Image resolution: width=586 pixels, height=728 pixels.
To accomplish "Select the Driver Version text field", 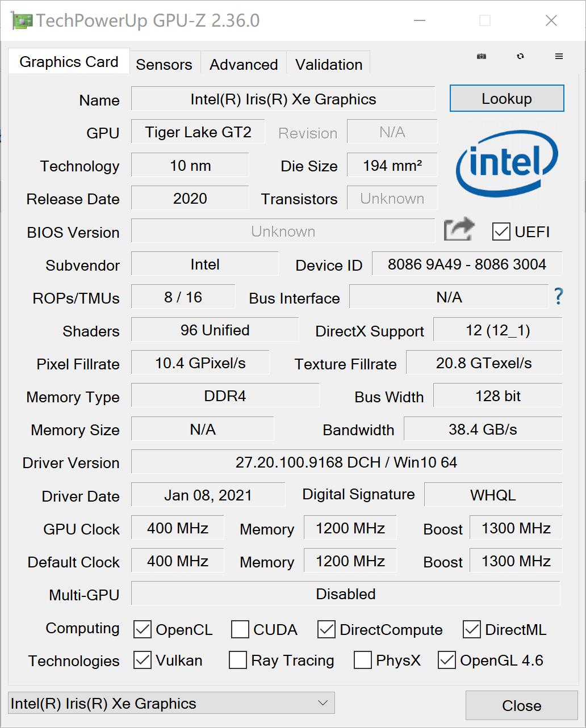I will (346, 462).
